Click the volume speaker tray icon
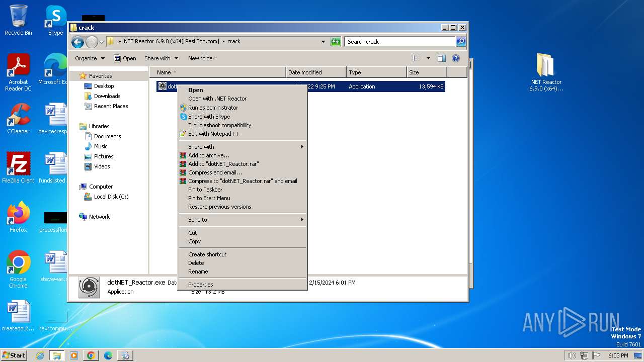Viewport: 644px width, 362px height. 572,355
